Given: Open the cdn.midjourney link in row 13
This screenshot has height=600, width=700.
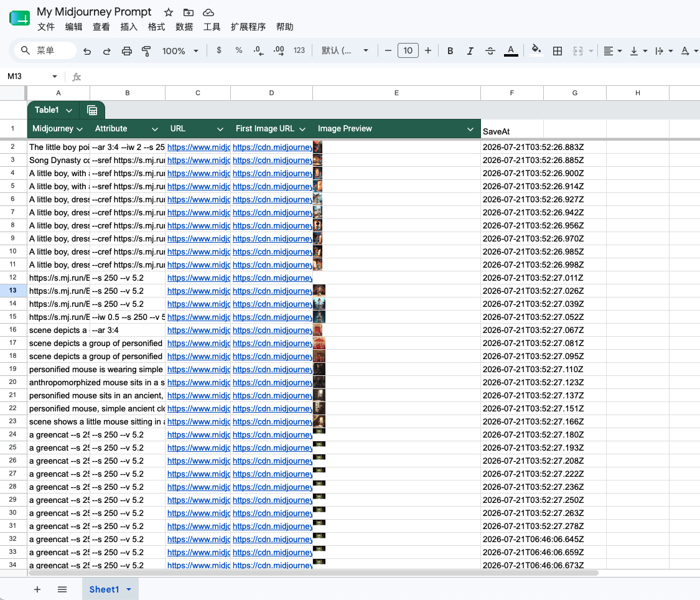Looking at the screenshot, I should [273, 291].
